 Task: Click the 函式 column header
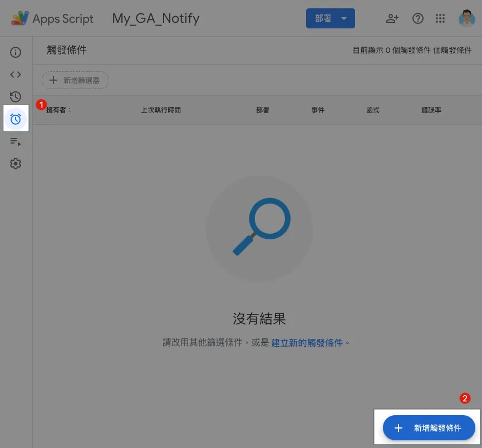[x=373, y=110]
